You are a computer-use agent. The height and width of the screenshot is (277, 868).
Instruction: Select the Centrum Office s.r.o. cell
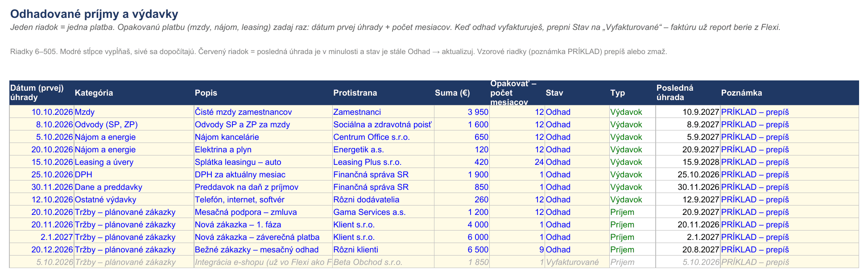click(x=383, y=137)
